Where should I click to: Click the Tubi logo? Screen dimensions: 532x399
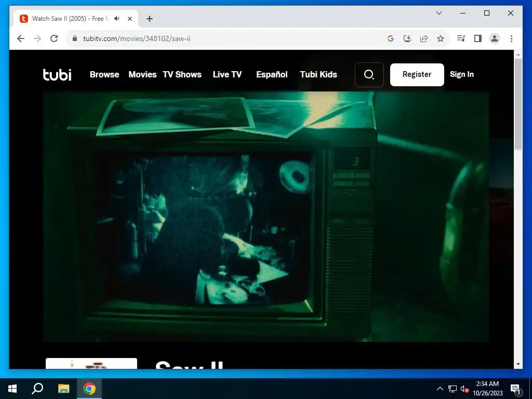coord(57,75)
